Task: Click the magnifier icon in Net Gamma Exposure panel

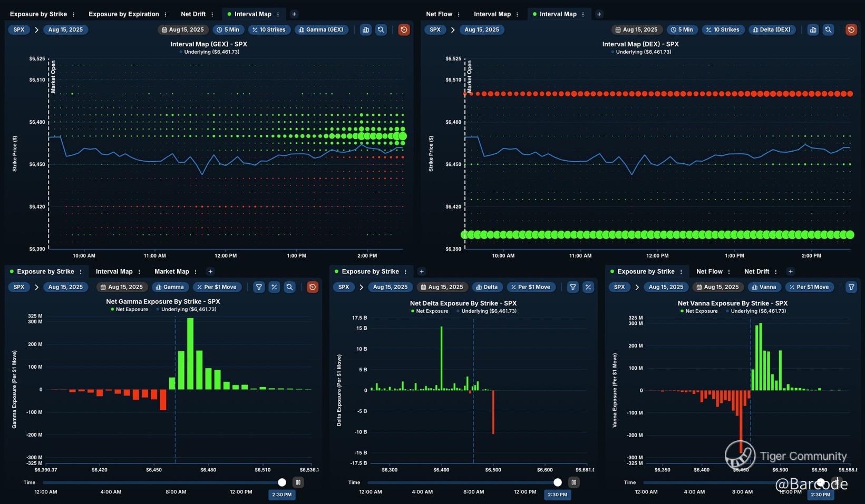Action: tap(289, 287)
